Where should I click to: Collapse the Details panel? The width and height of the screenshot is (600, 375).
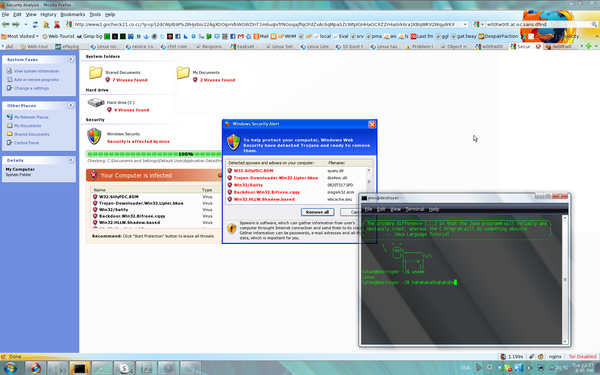71,160
